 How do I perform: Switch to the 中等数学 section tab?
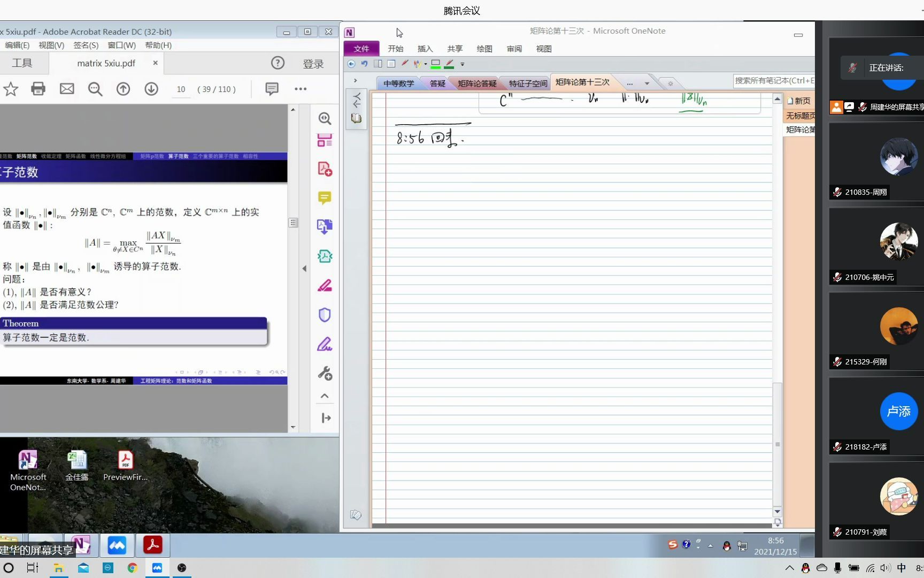click(x=398, y=83)
